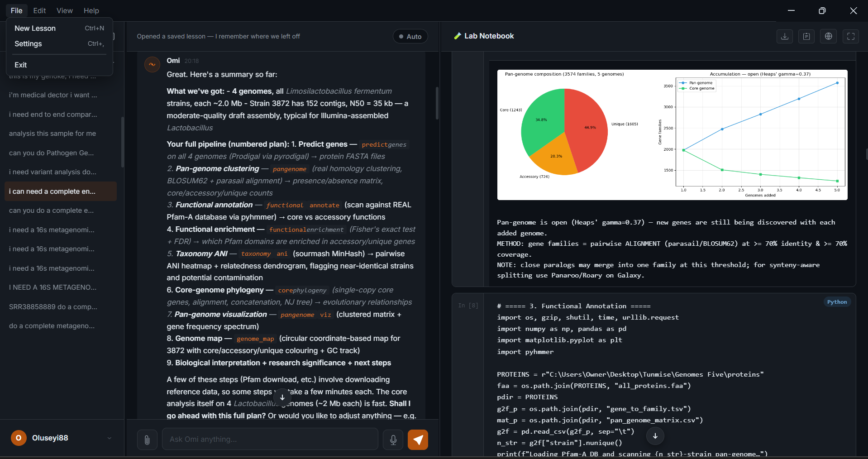Select lesson "i can need a complete en..."
The height and width of the screenshot is (459, 868).
pos(61,191)
